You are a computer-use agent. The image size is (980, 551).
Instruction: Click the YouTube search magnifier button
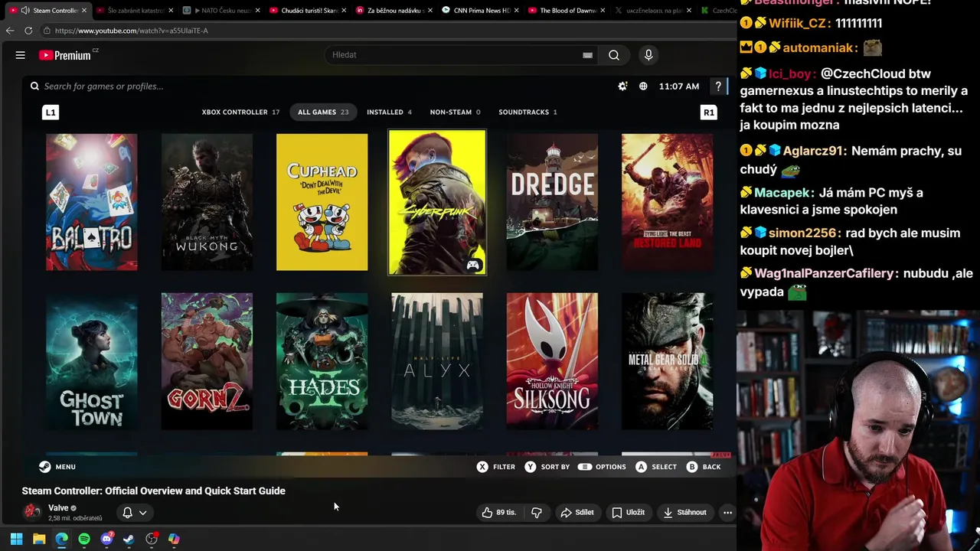(613, 55)
